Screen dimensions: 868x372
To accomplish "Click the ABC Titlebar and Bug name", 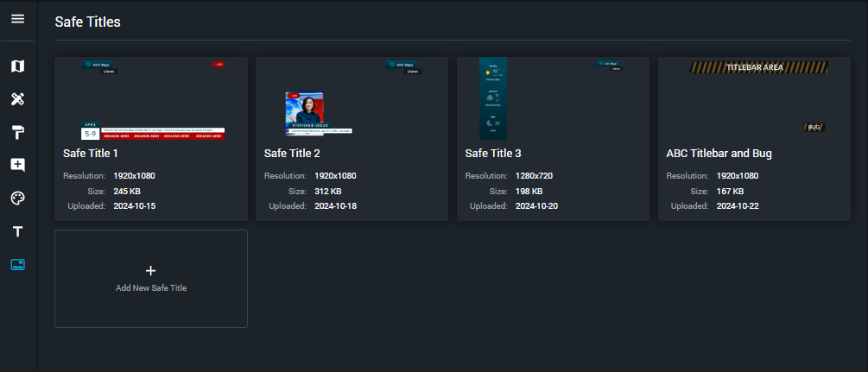I will coord(719,154).
